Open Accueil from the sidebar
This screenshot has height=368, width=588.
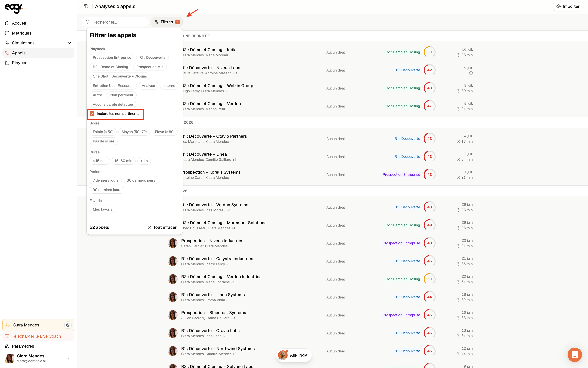[38, 23]
